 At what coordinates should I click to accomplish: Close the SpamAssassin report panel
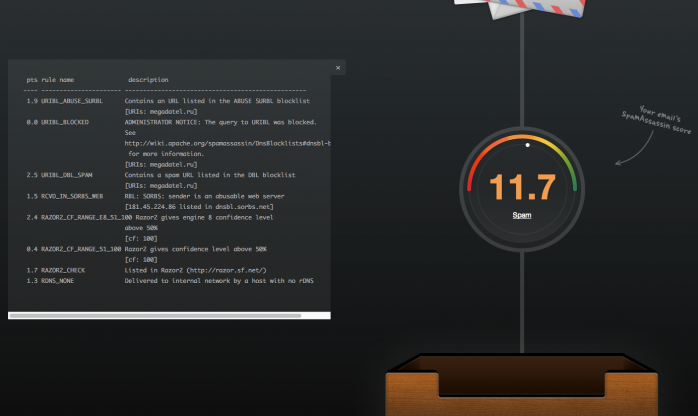338,68
